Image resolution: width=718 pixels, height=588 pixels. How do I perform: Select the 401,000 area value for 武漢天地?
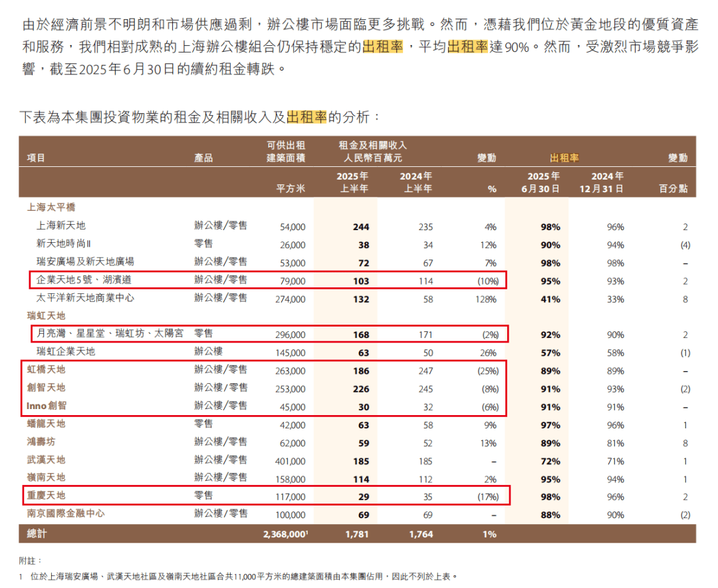(x=291, y=461)
